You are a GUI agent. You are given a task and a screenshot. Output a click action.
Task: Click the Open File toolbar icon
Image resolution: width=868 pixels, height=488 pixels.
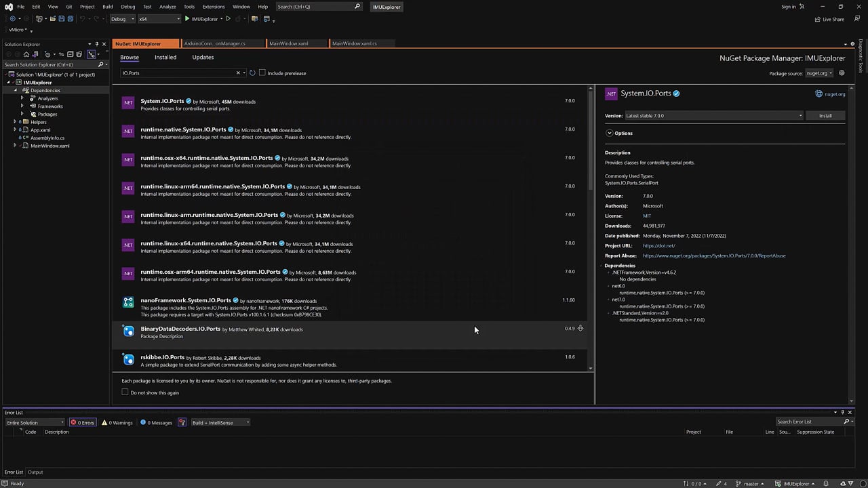point(52,19)
